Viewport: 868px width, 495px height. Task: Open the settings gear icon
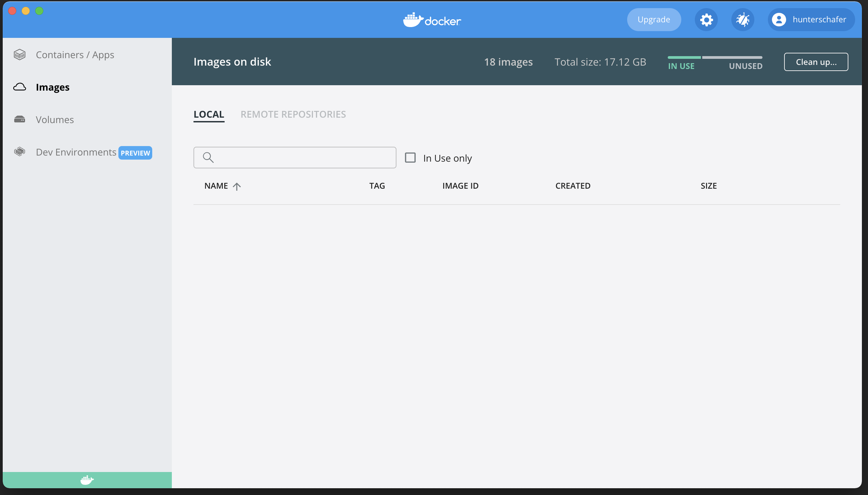pyautogui.click(x=706, y=20)
